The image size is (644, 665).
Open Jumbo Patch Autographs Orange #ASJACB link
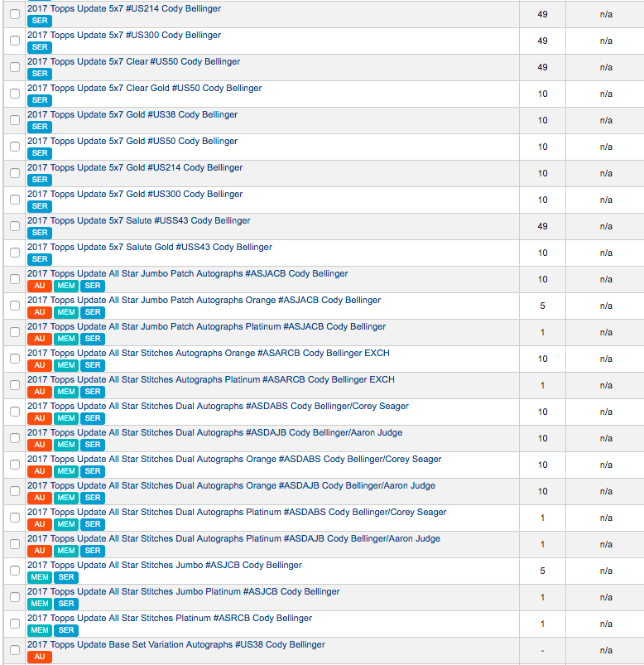pyautogui.click(x=204, y=301)
